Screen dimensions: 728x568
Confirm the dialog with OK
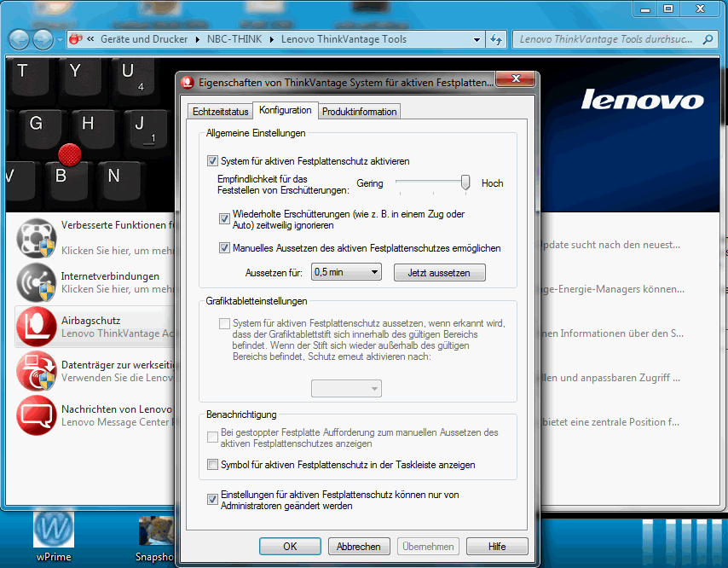[290, 546]
